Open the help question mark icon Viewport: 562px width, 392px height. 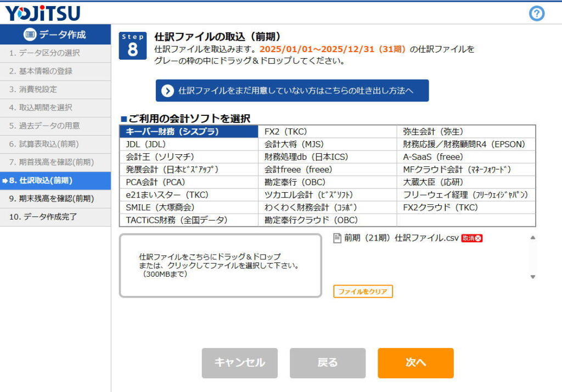pyautogui.click(x=536, y=14)
